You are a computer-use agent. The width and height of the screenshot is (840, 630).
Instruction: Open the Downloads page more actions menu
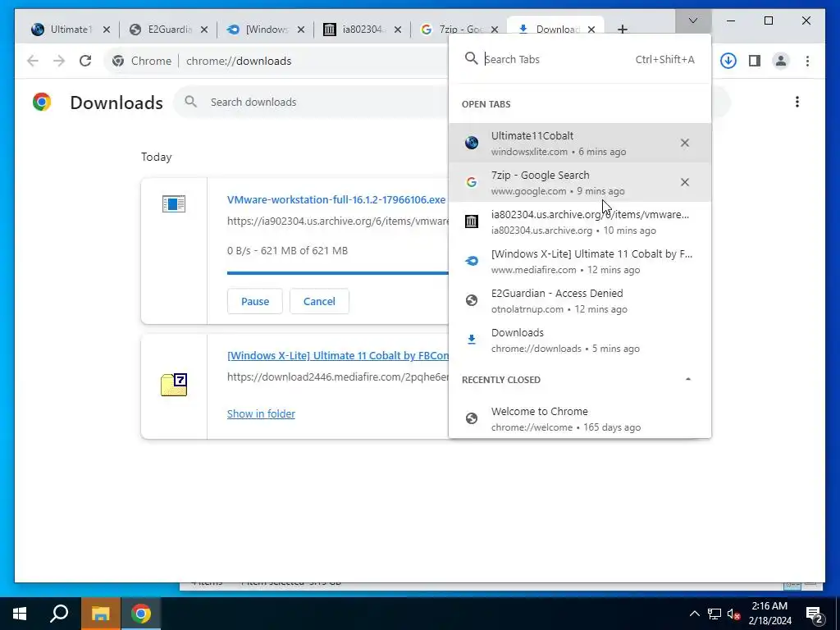(x=797, y=102)
